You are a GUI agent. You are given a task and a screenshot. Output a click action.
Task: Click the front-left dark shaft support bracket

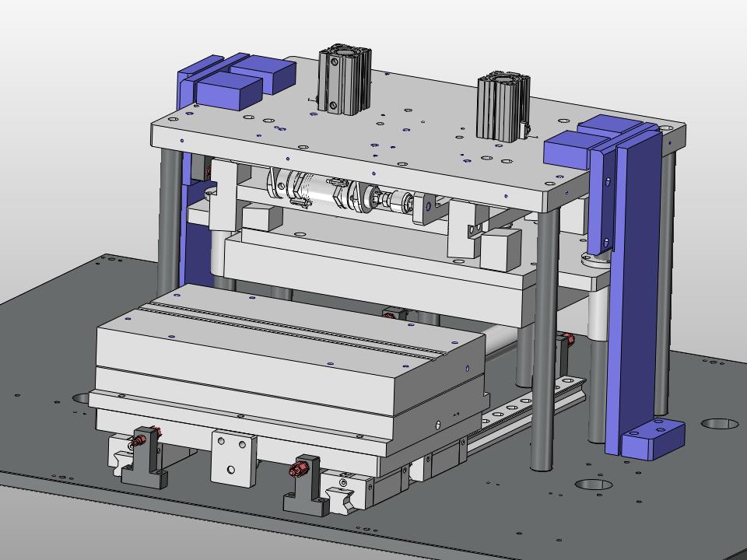[146, 457]
